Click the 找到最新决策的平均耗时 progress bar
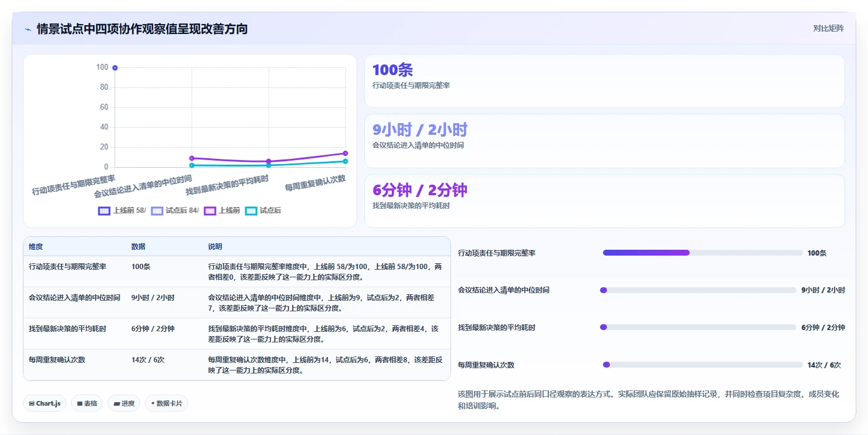 [x=699, y=327]
